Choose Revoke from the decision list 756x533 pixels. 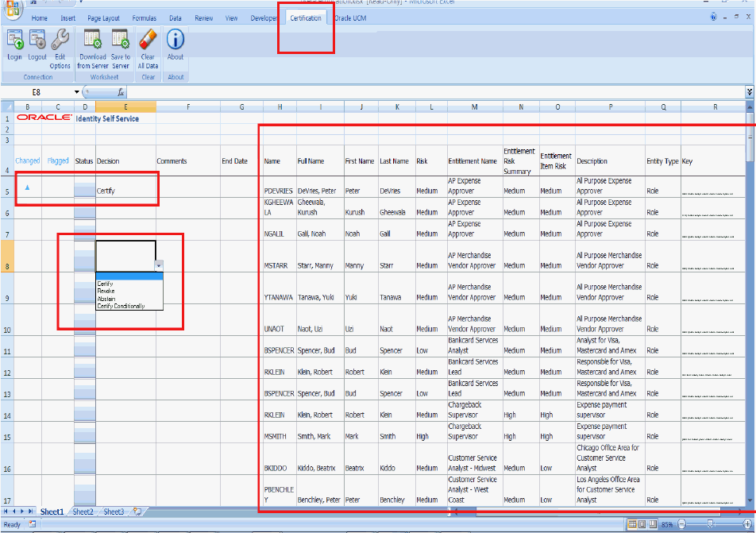click(106, 291)
